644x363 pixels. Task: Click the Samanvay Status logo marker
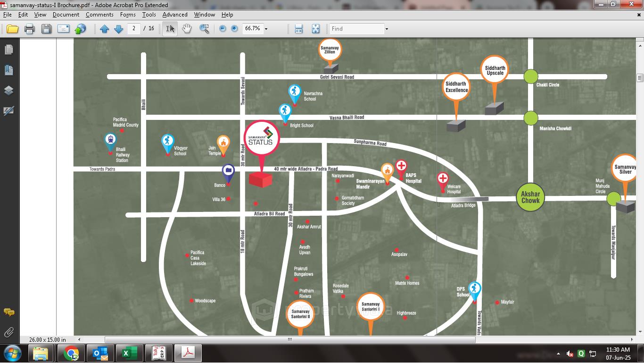click(262, 138)
